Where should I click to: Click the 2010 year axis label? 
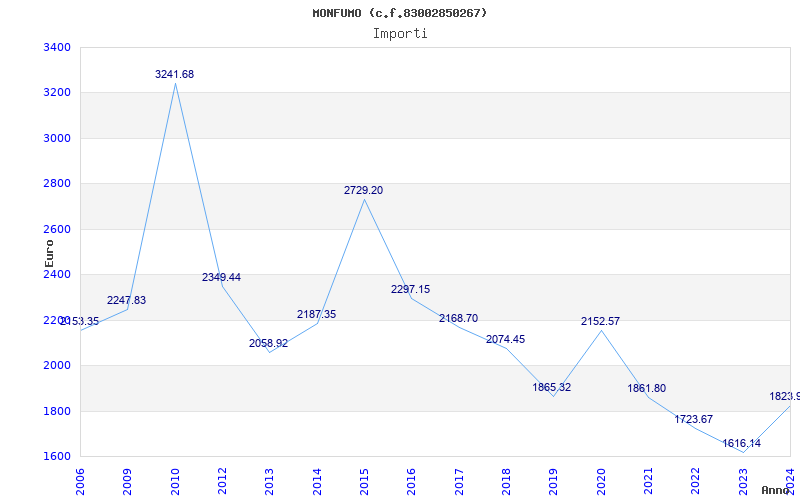click(175, 481)
